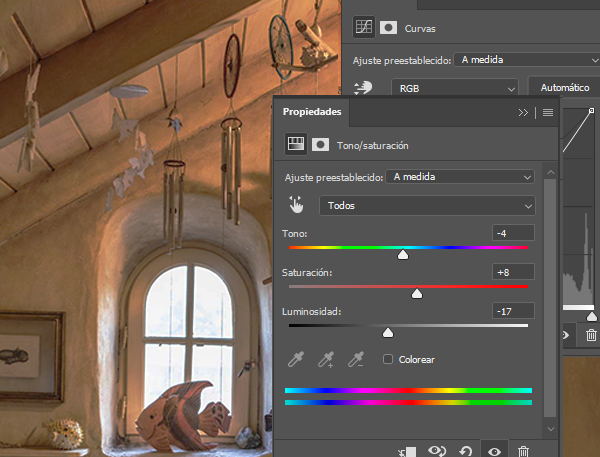The height and width of the screenshot is (457, 600).
Task: Open the Curvas preset dropdown 'A medida'
Action: pyautogui.click(x=527, y=60)
